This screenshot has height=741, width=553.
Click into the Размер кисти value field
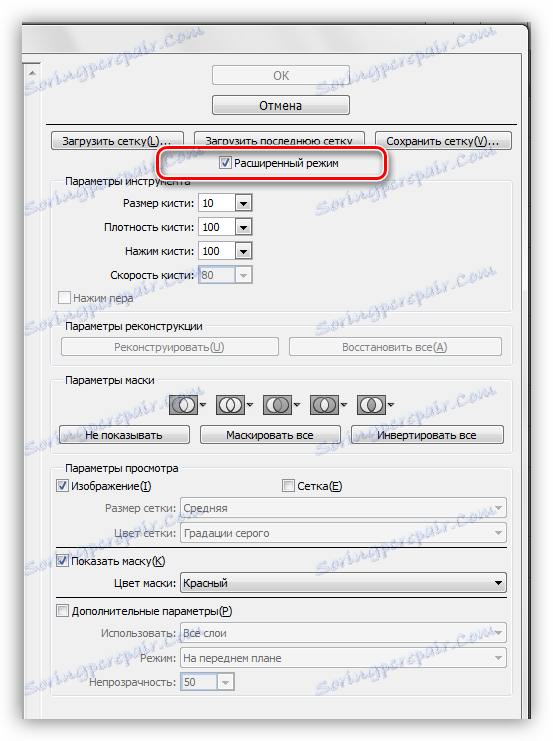[x=217, y=203]
